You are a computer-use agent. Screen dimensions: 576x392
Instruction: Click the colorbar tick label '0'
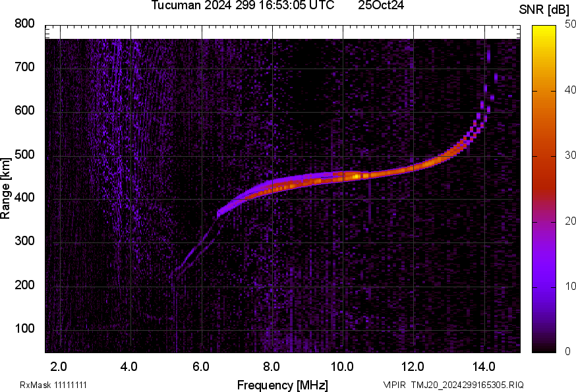(x=567, y=352)
